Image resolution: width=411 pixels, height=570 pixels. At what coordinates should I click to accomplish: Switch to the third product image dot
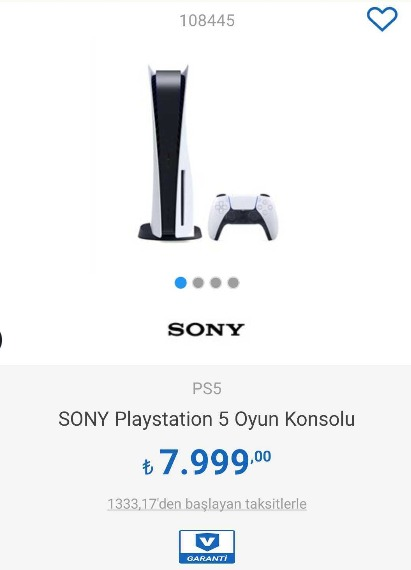coord(215,282)
